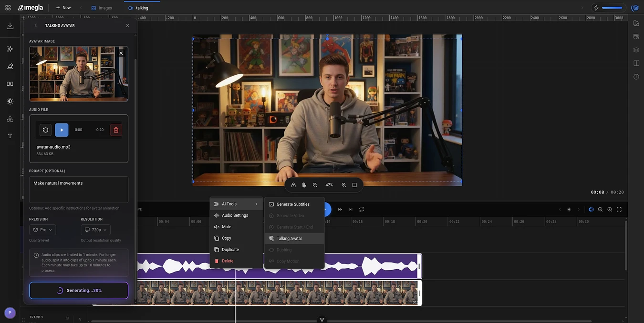Click the New button in top bar
Viewport: 644px width, 323px height.
pyautogui.click(x=63, y=8)
